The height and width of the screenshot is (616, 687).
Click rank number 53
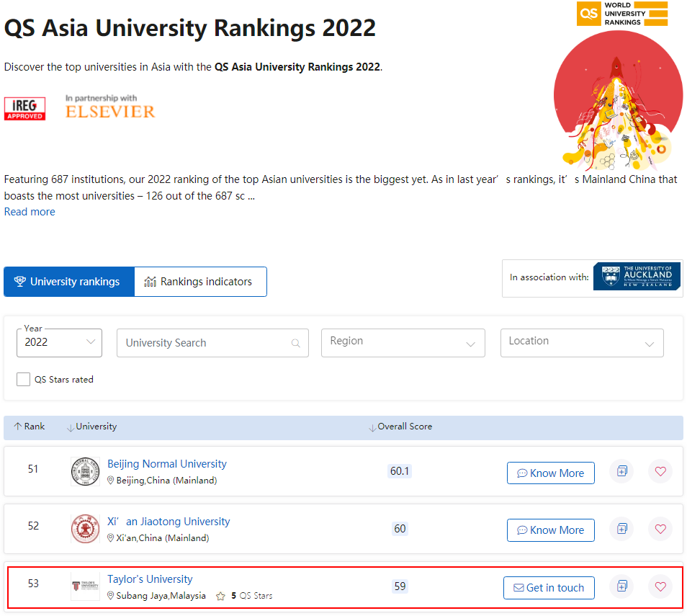(x=33, y=584)
